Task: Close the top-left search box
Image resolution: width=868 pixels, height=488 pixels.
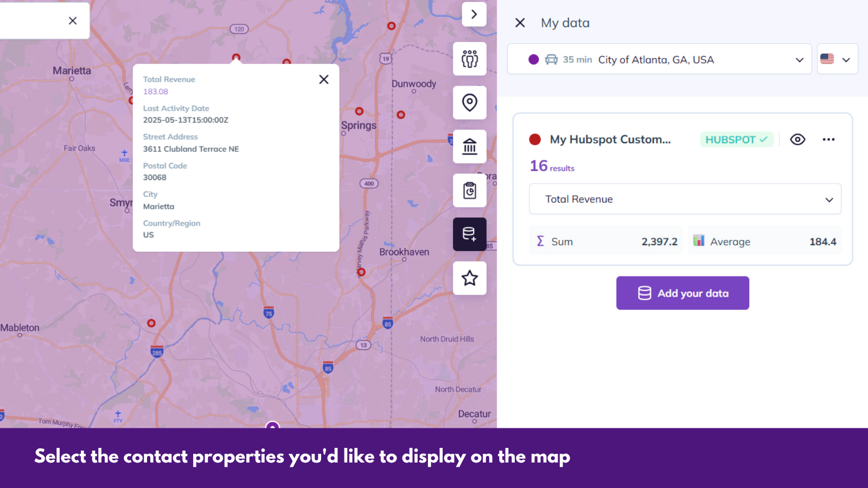Action: [x=73, y=21]
